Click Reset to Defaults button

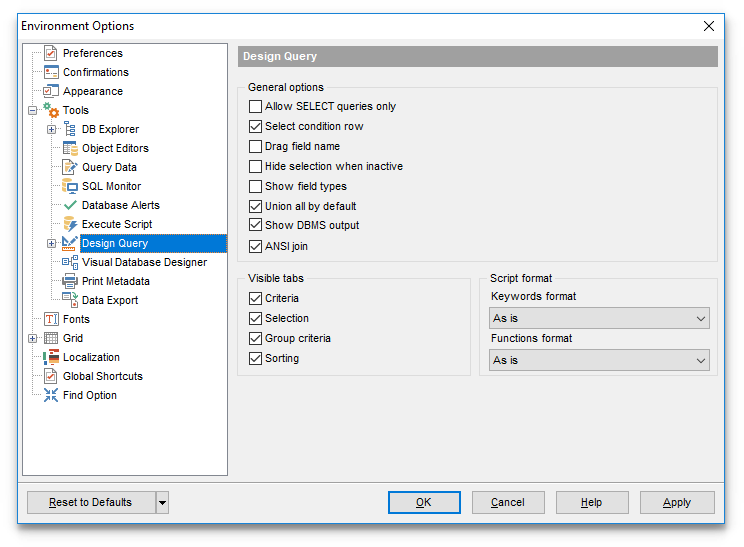pos(91,502)
